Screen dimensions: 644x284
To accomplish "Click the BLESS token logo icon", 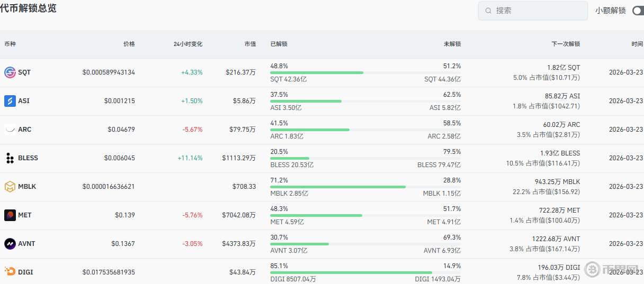I will coord(10,158).
